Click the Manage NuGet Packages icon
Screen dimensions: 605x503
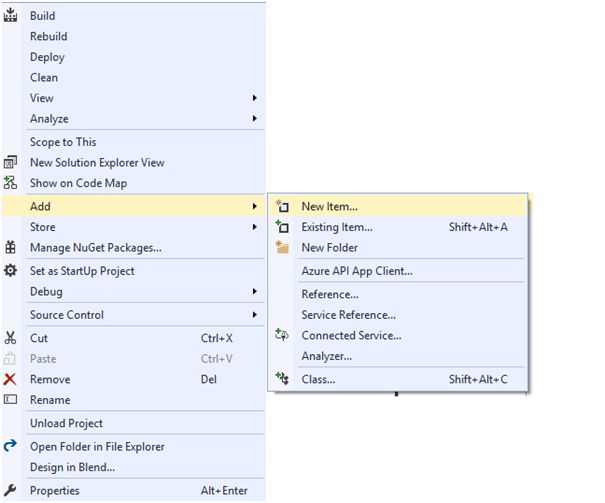point(11,247)
